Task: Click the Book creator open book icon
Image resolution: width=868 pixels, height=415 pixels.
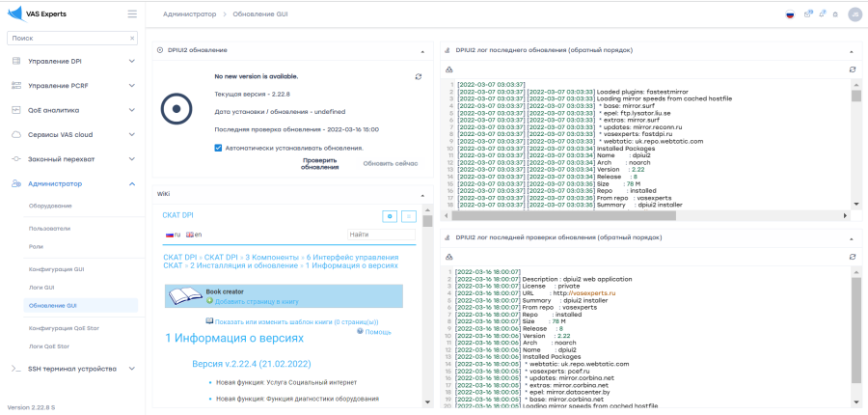Action: pyautogui.click(x=185, y=296)
